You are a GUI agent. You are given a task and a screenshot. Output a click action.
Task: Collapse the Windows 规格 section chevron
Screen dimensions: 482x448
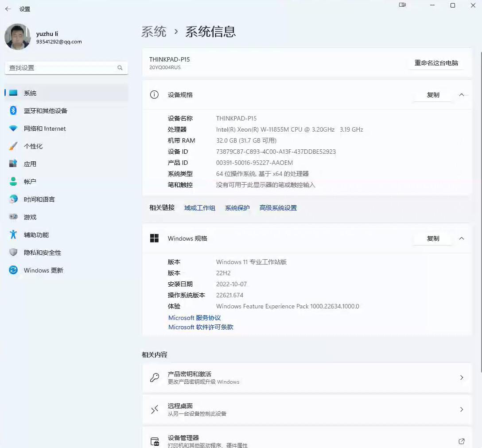(462, 238)
